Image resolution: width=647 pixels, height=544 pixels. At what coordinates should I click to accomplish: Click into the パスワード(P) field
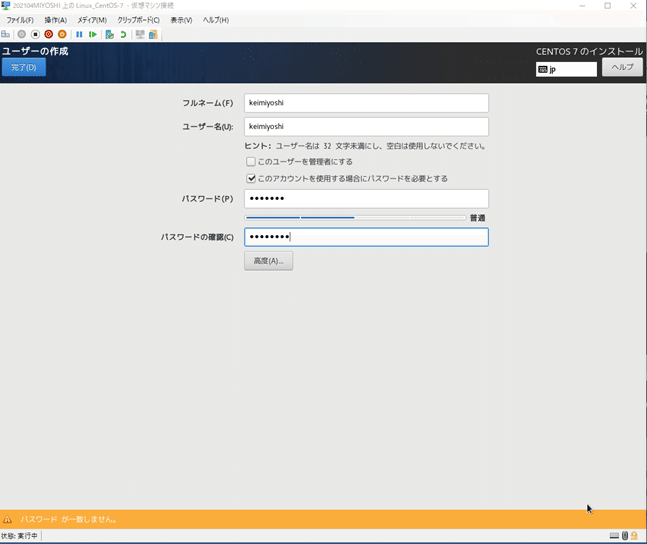click(x=366, y=199)
